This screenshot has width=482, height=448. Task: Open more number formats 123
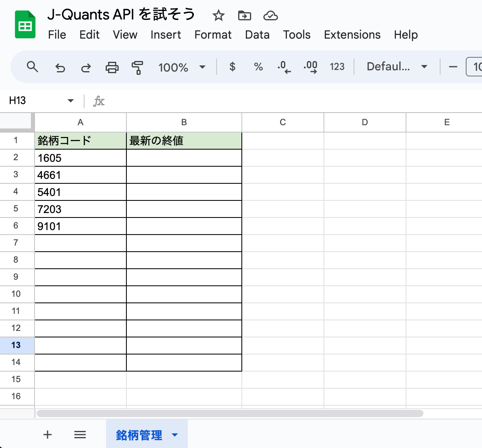(337, 67)
